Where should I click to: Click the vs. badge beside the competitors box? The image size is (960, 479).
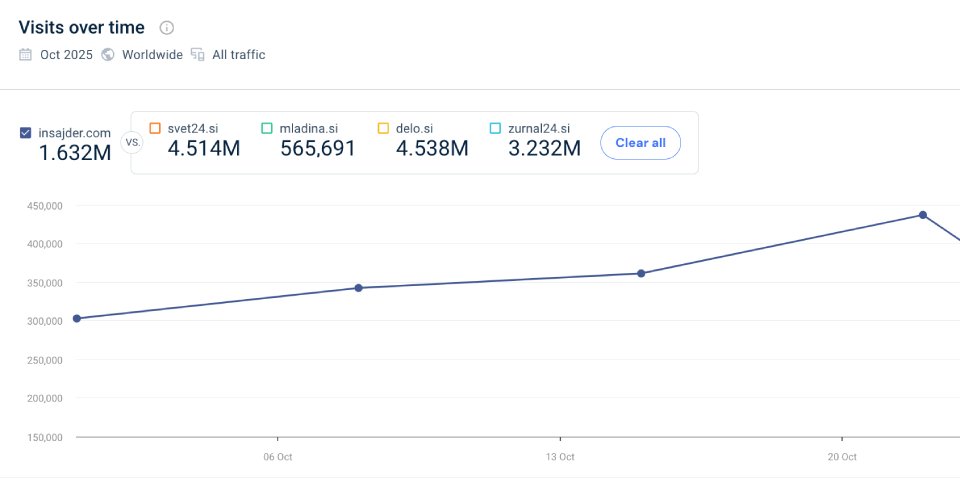click(131, 142)
